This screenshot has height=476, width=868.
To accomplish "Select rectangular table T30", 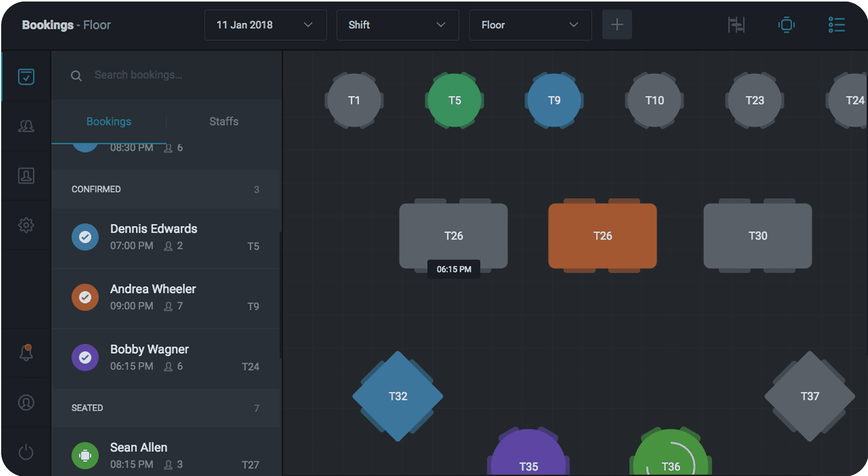I will [758, 236].
